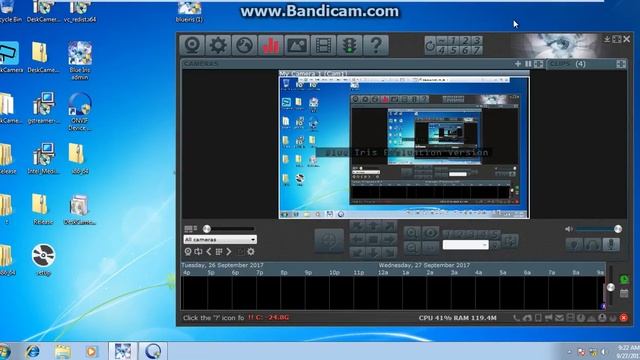The image size is (640, 360).
Task: Open the All cameras dropdown
Action: tap(220, 240)
